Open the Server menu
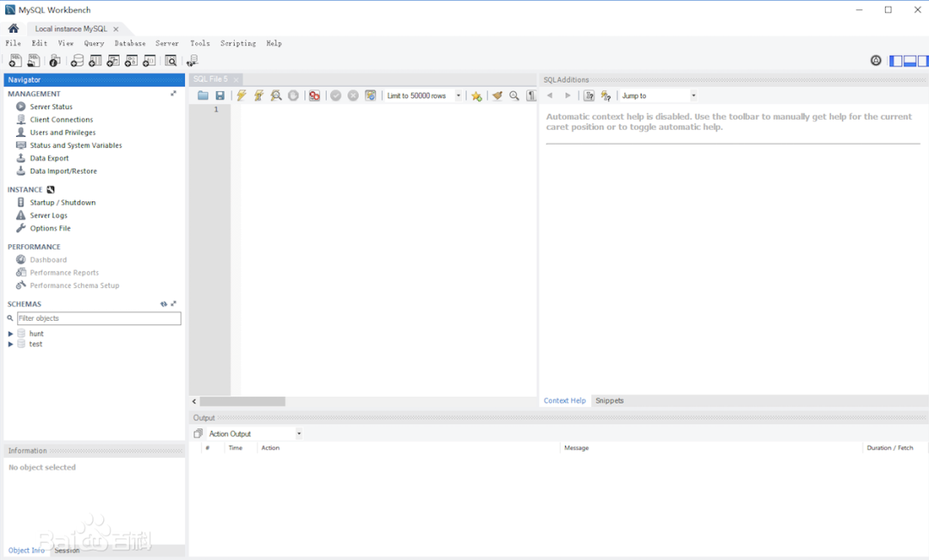Image resolution: width=929 pixels, height=560 pixels. tap(167, 43)
